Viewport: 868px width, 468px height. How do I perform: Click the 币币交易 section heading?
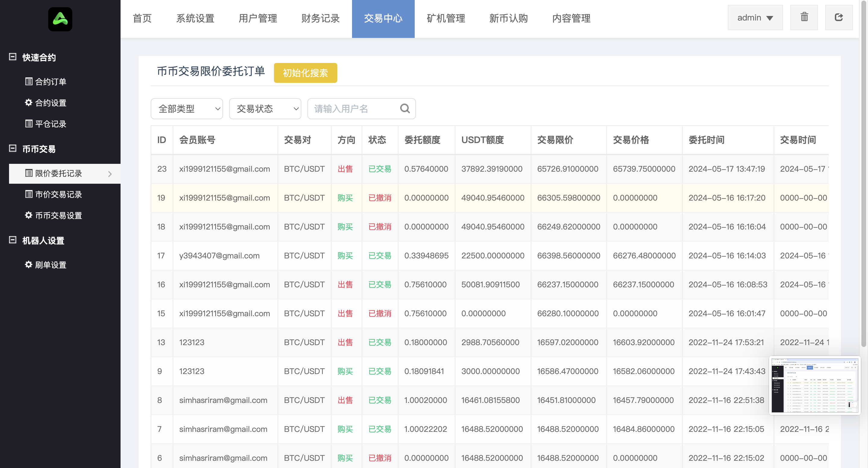tap(39, 149)
